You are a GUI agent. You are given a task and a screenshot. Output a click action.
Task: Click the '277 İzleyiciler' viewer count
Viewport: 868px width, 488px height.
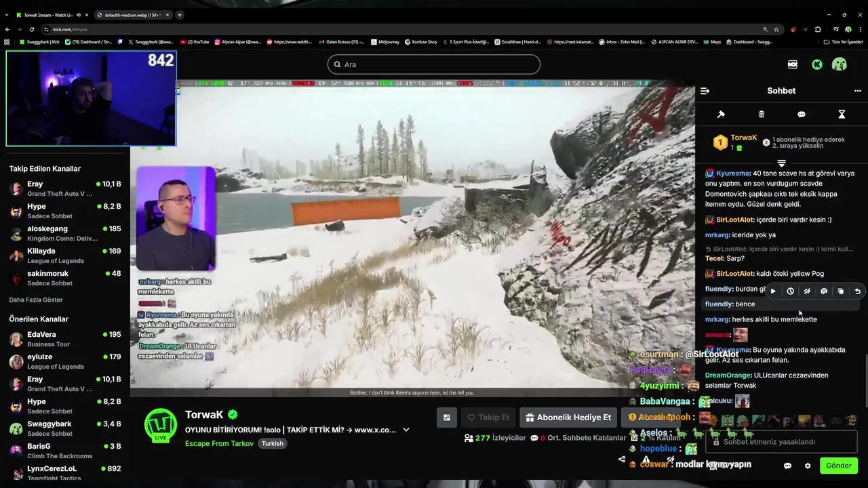495,438
